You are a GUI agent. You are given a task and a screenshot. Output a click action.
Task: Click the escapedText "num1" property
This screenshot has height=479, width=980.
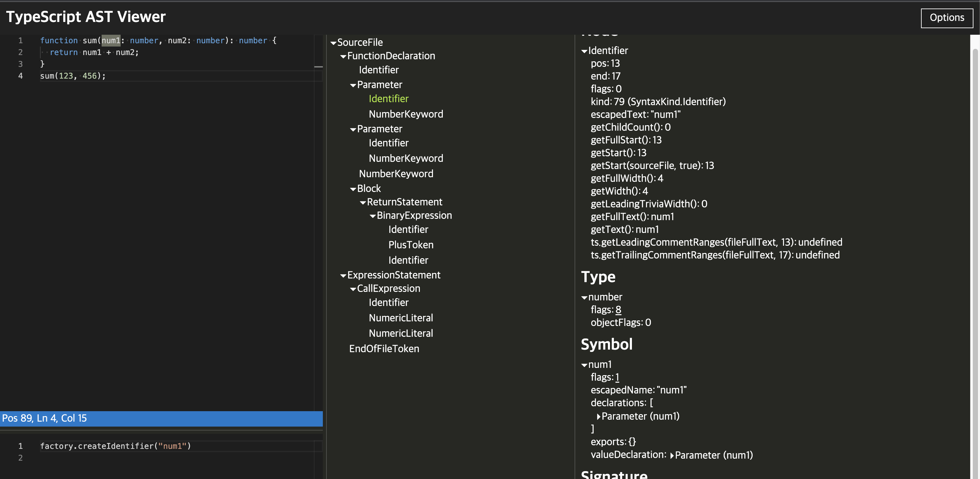pos(635,114)
